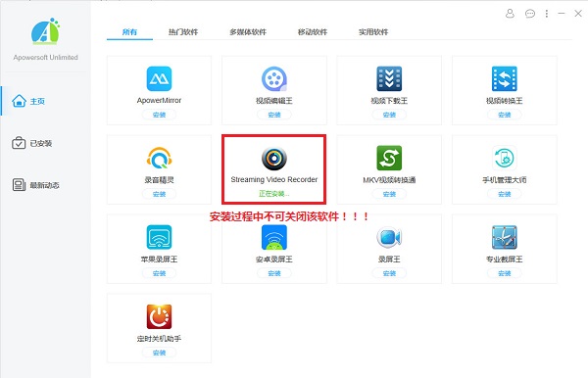The width and height of the screenshot is (588, 378).
Task: Open the feedback chat bubble icon
Action: click(x=530, y=14)
